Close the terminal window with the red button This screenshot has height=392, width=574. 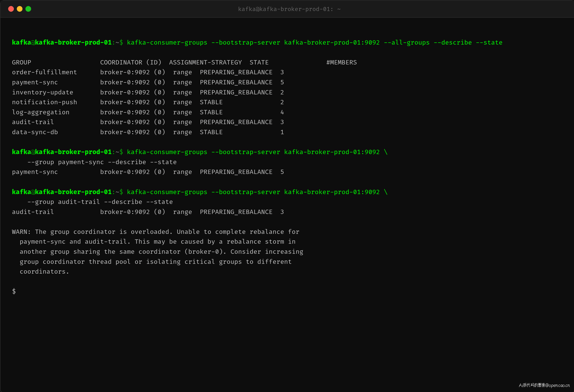11,9
